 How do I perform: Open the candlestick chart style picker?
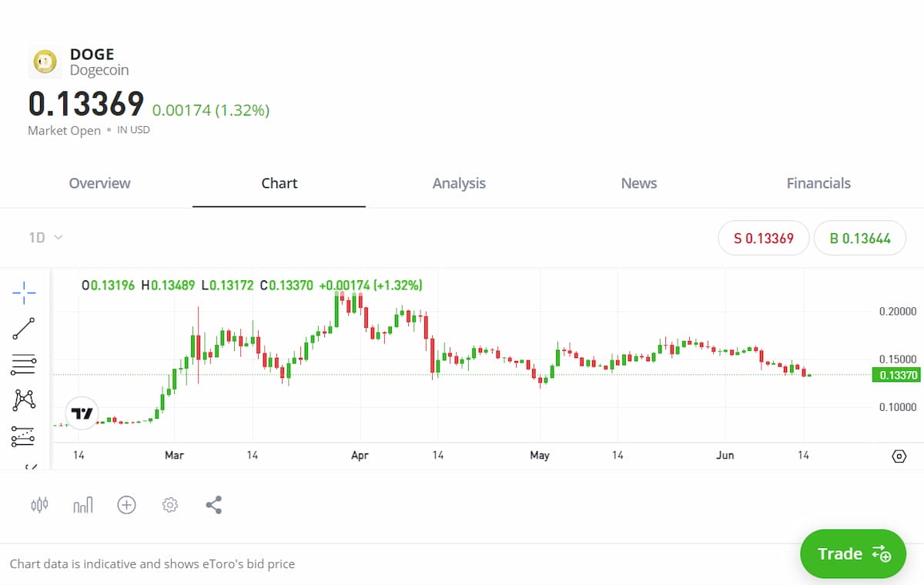[38, 505]
